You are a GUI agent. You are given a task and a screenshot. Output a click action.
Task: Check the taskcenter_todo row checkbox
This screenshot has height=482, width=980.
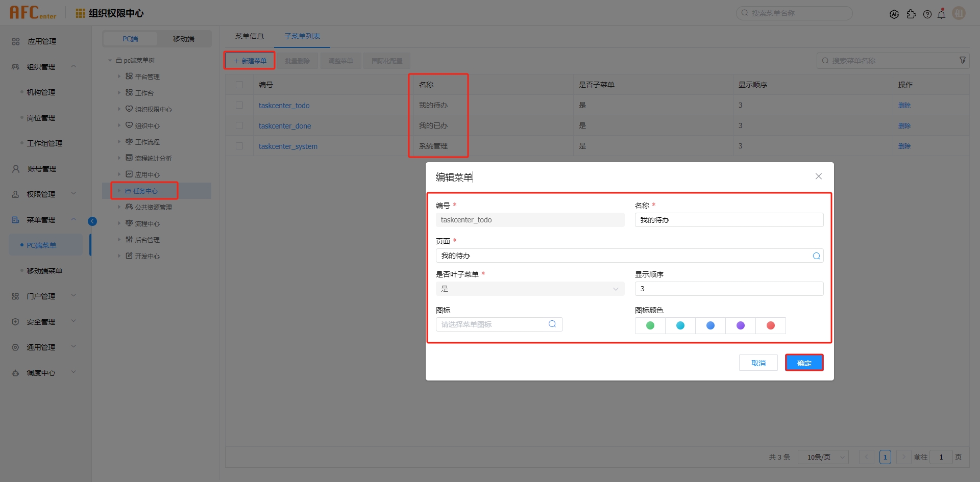coord(239,105)
